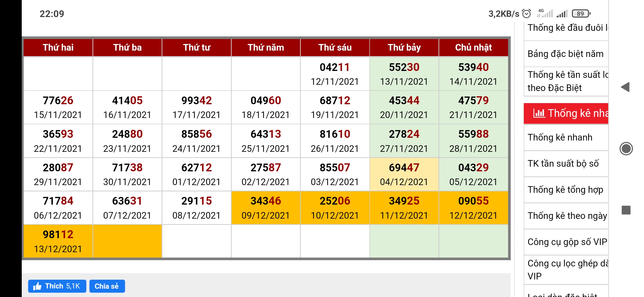
Task: Open Thống kê tổng hợp entry
Action: (x=566, y=189)
